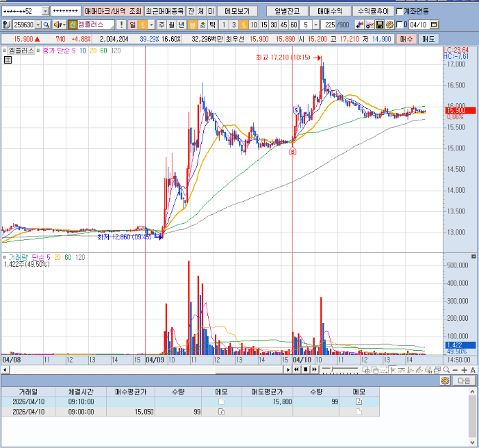Select 분 minute chart toggle
Viewport: 479px width, 448px height.
[x=193, y=25]
